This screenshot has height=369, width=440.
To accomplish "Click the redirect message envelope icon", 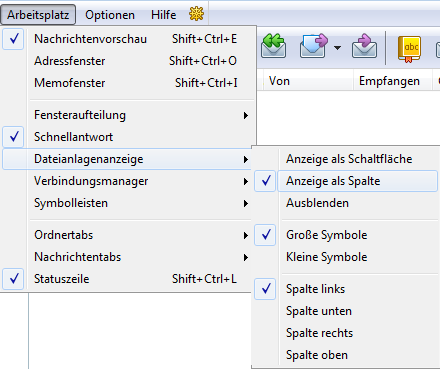I will point(365,46).
